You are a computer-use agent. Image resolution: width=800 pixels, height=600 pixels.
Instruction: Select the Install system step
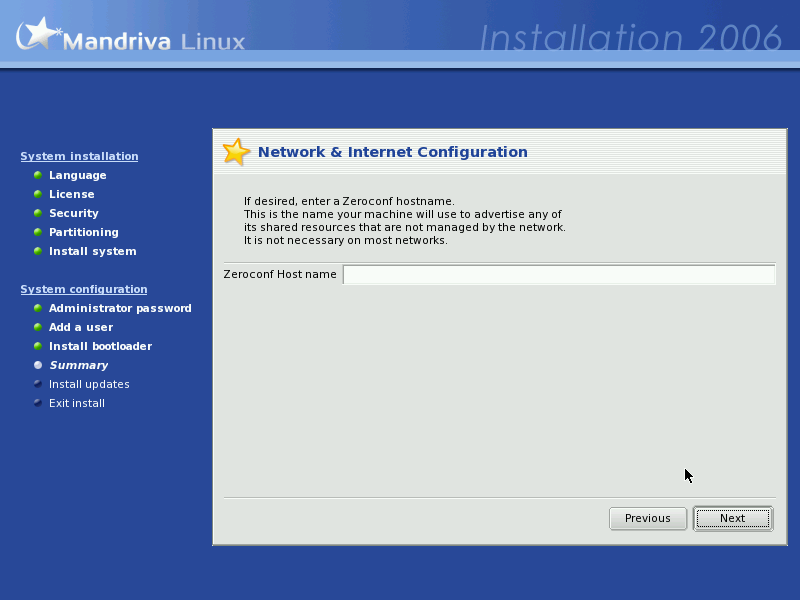tap(92, 251)
